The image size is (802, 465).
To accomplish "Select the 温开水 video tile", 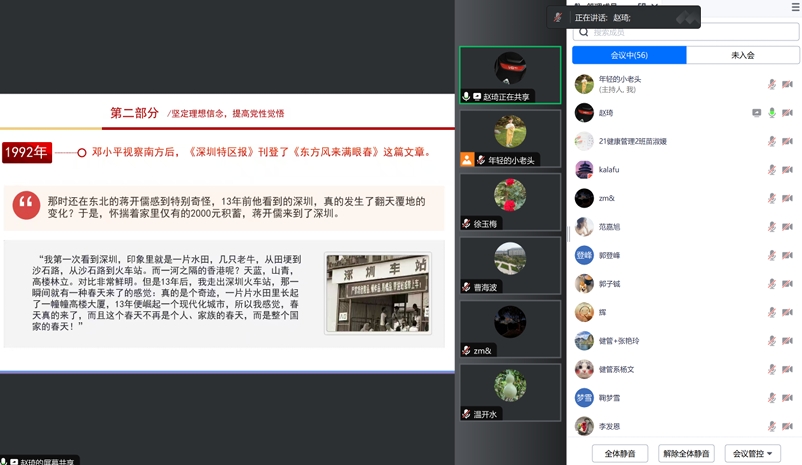I will (x=510, y=392).
